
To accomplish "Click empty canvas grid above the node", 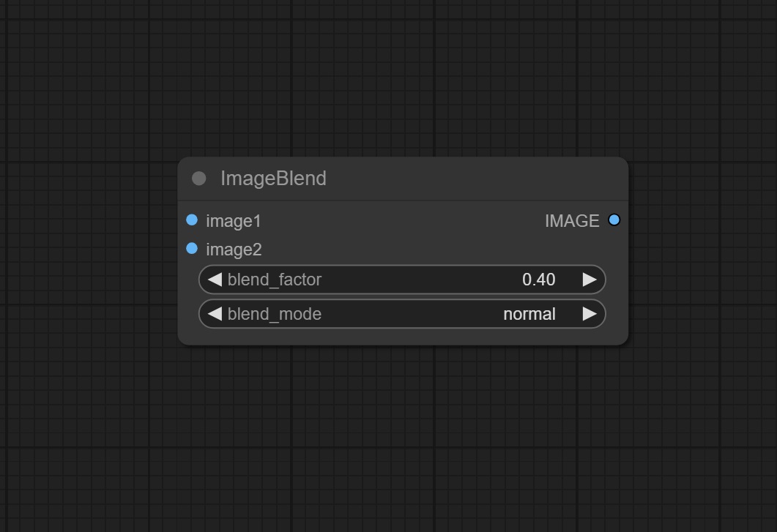I will pos(403,80).
